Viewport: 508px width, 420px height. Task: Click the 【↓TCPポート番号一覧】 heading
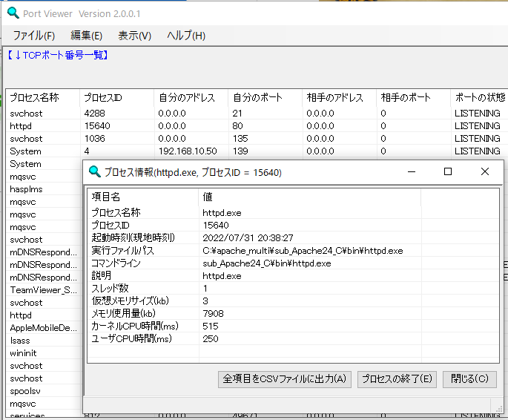click(x=58, y=55)
